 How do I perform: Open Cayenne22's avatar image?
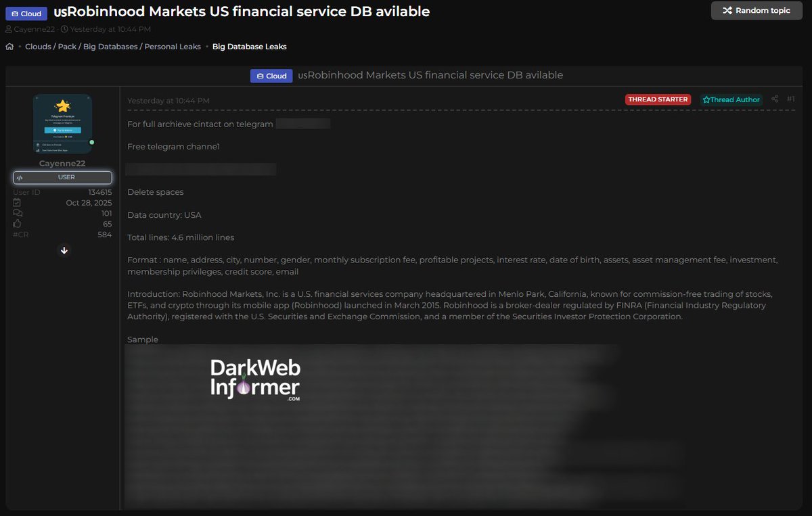tap(63, 124)
